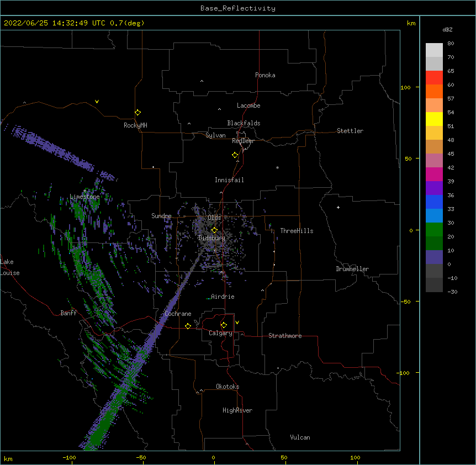Click the white asterisk marker east of Innisfail
The height and width of the screenshot is (465, 476).
click(x=277, y=167)
